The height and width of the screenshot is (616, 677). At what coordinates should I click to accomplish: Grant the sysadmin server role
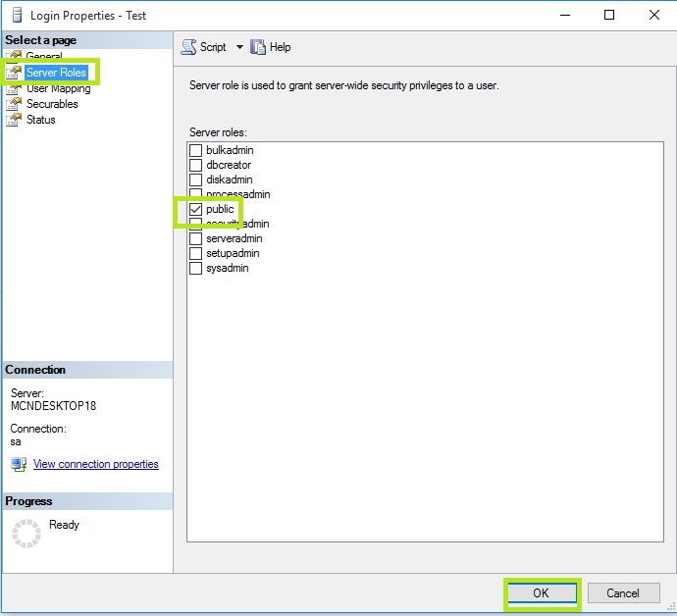[x=195, y=268]
